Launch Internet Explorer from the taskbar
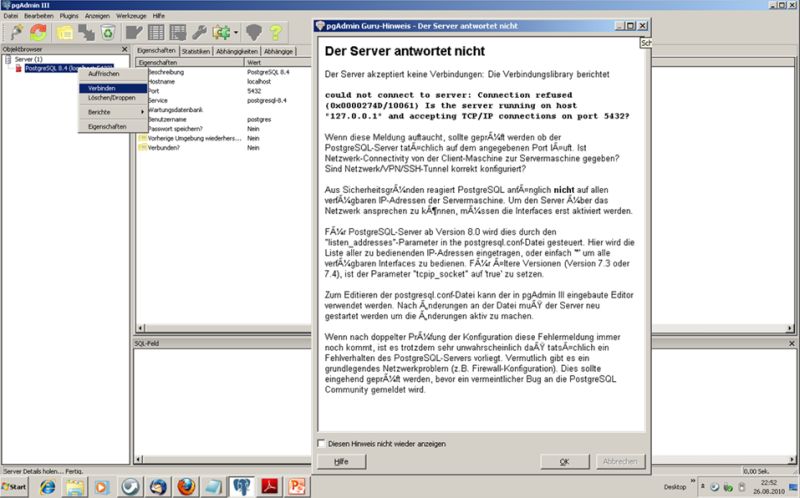The height and width of the screenshot is (498, 800). pyautogui.click(x=47, y=487)
